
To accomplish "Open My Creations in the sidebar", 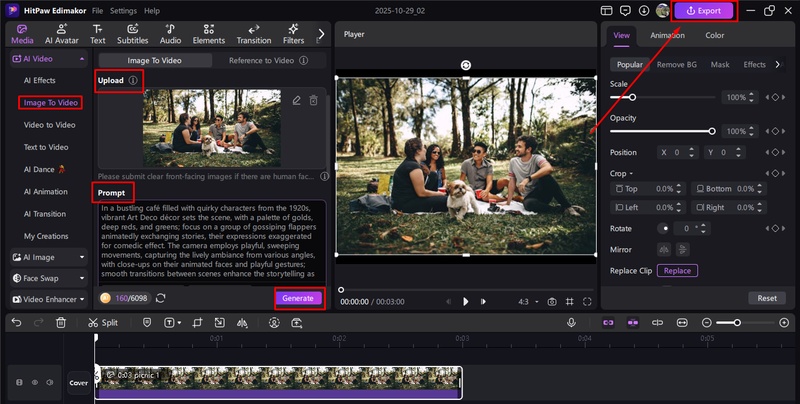I will pos(46,236).
